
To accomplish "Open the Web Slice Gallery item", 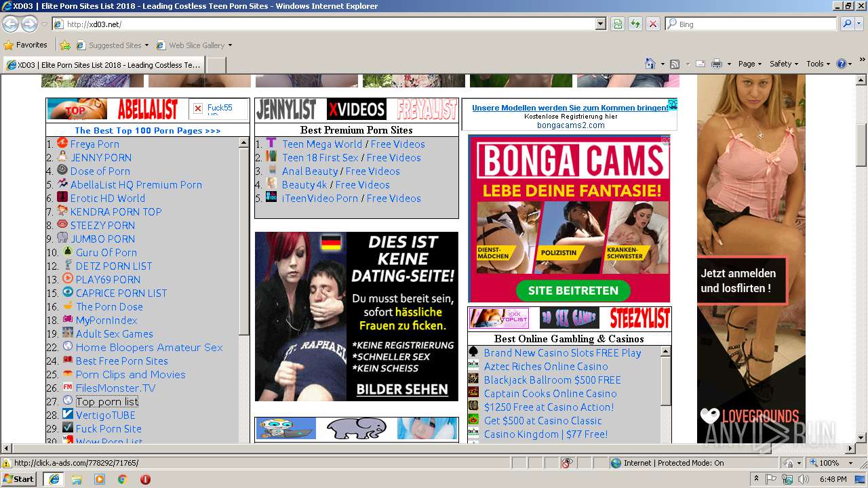I will [x=194, y=45].
